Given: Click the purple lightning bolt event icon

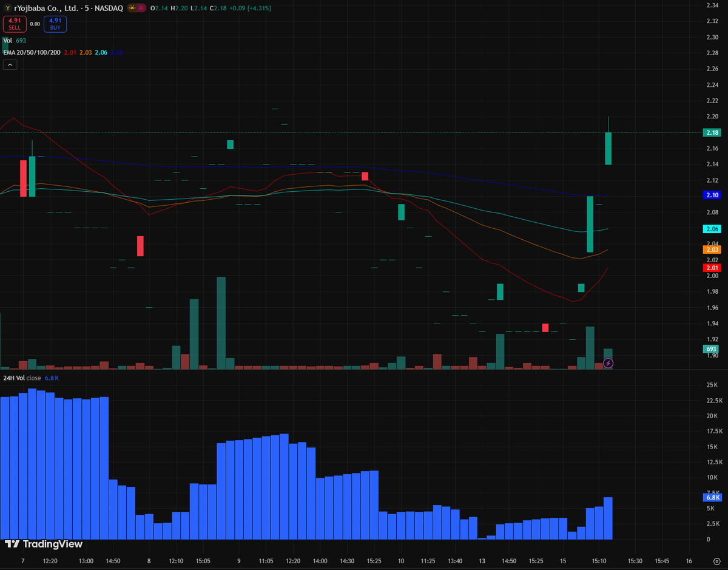Looking at the screenshot, I should [x=608, y=363].
